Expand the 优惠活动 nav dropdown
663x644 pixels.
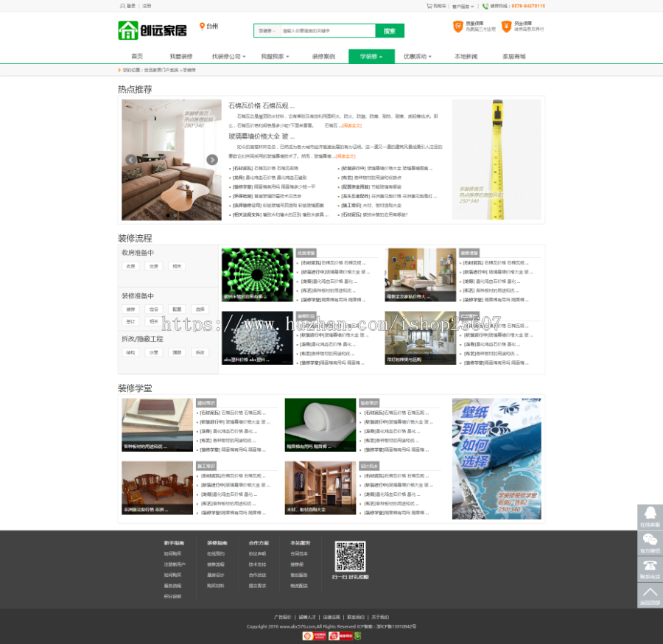[x=418, y=56]
